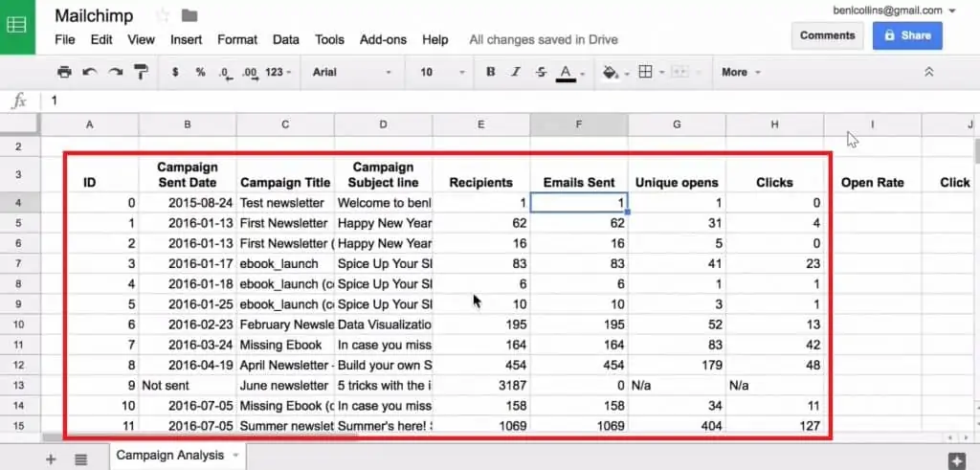The width and height of the screenshot is (980, 470).
Task: Star the Mailchimp spreadsheet
Action: tap(162, 15)
